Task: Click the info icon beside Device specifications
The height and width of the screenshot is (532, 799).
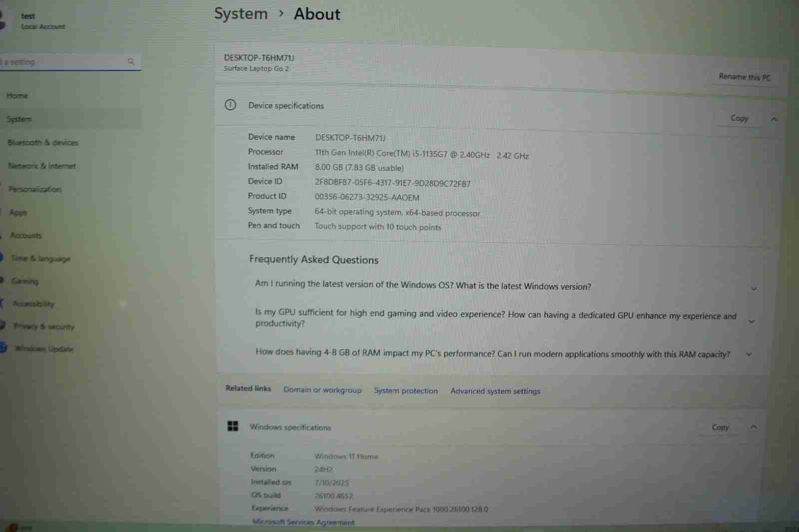Action: [x=230, y=105]
